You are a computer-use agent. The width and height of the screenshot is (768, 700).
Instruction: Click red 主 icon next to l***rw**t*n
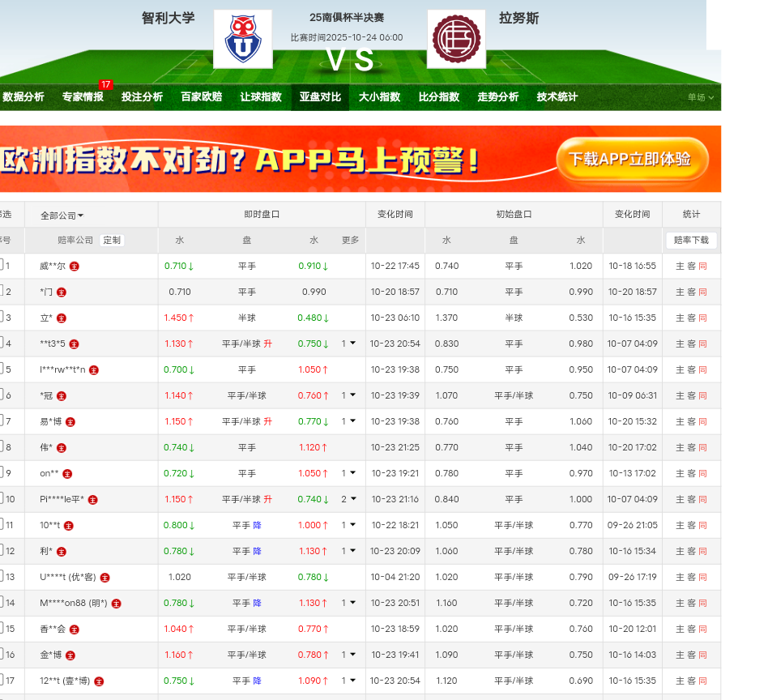(94, 370)
